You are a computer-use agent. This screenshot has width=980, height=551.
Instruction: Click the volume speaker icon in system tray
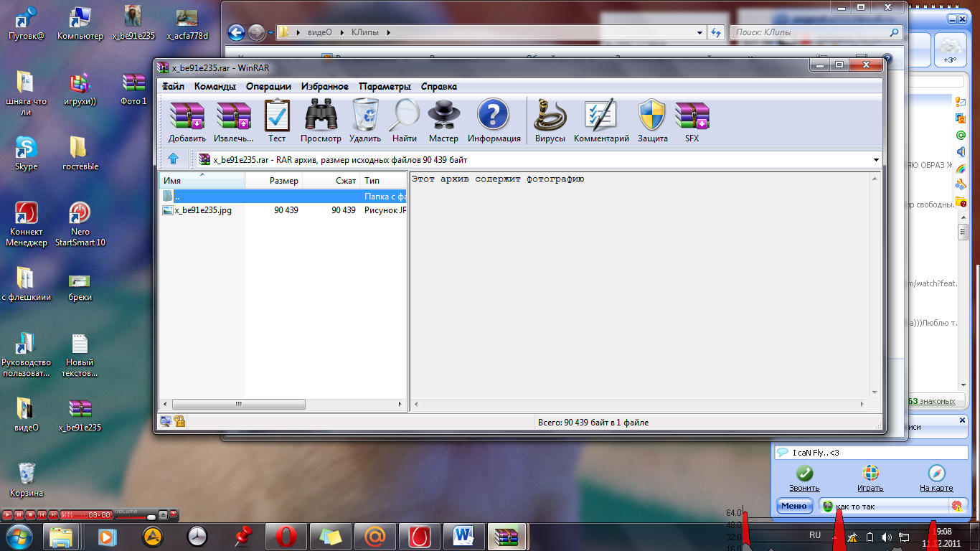(x=886, y=537)
